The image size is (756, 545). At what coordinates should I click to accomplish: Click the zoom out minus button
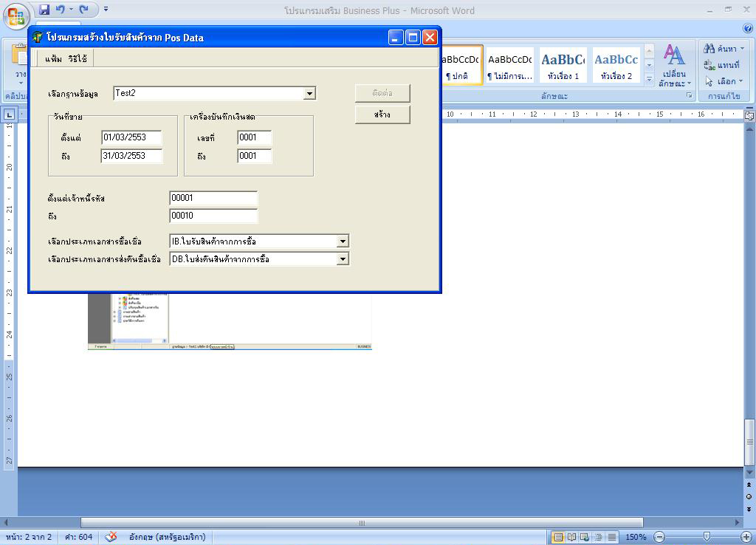coord(659,537)
